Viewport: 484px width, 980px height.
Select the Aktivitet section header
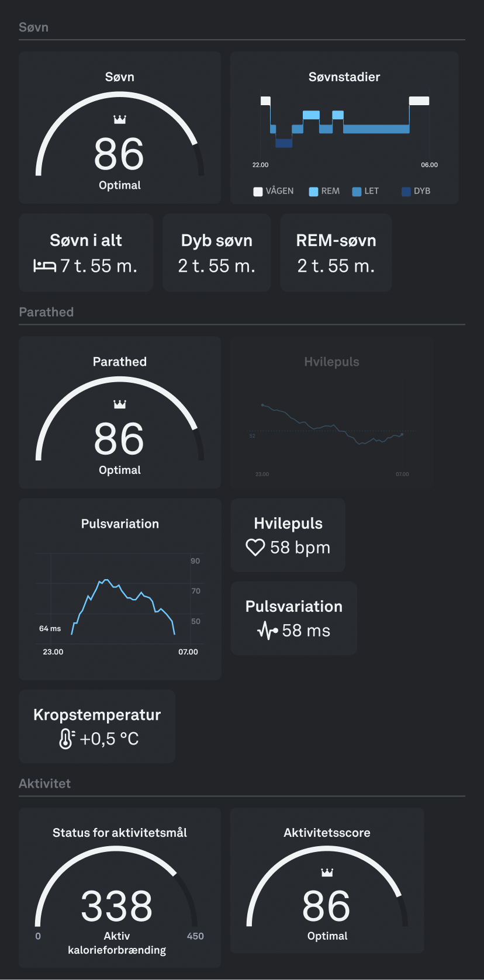[x=44, y=784]
